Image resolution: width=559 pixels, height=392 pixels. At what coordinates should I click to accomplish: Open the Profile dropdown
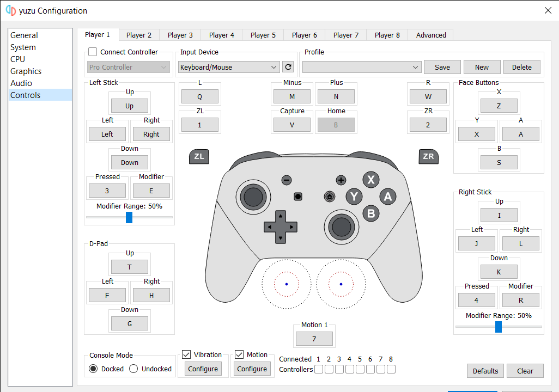pyautogui.click(x=362, y=67)
